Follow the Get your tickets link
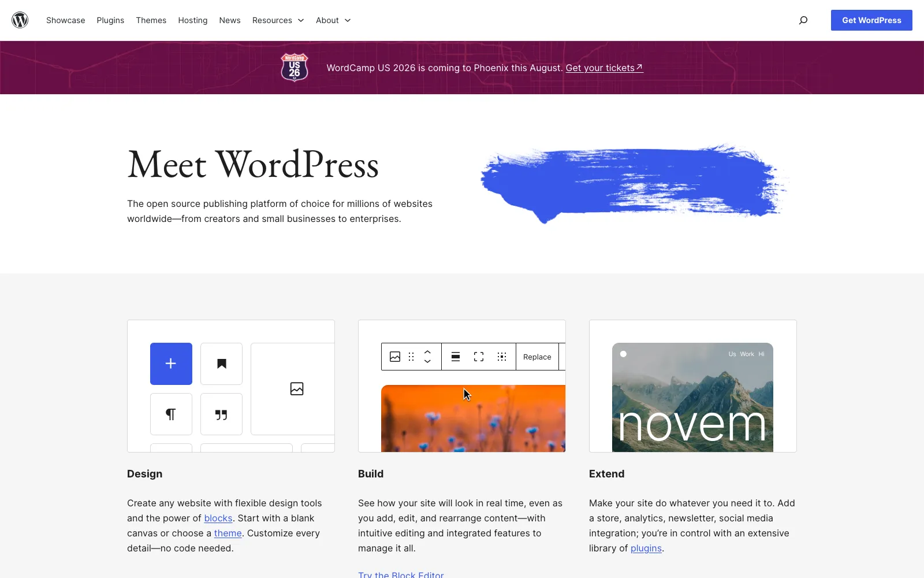This screenshot has width=924, height=578. pos(604,68)
